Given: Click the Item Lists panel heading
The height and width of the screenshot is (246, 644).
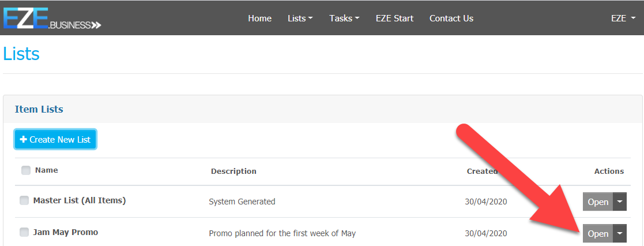Looking at the screenshot, I should (x=39, y=109).
